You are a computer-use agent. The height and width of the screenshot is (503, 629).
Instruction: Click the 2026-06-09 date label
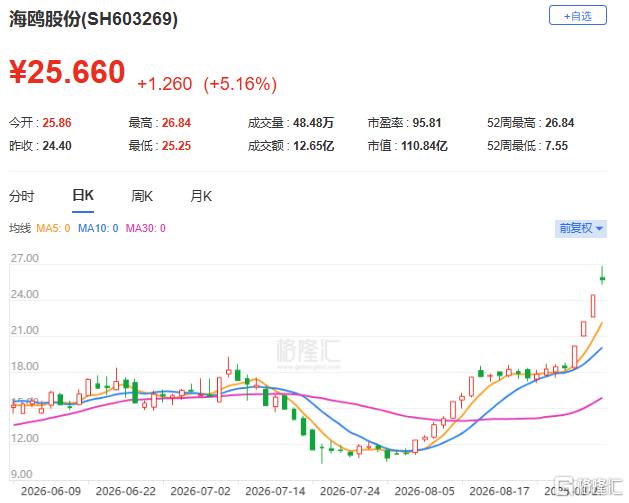click(x=51, y=491)
